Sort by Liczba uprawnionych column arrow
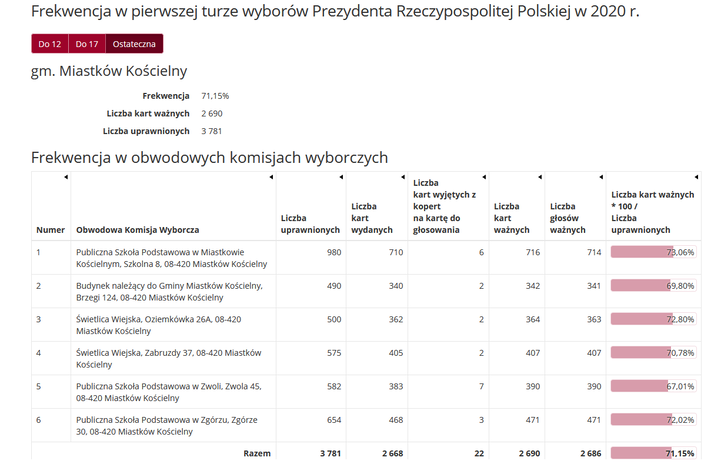721x474 pixels. 341,177
